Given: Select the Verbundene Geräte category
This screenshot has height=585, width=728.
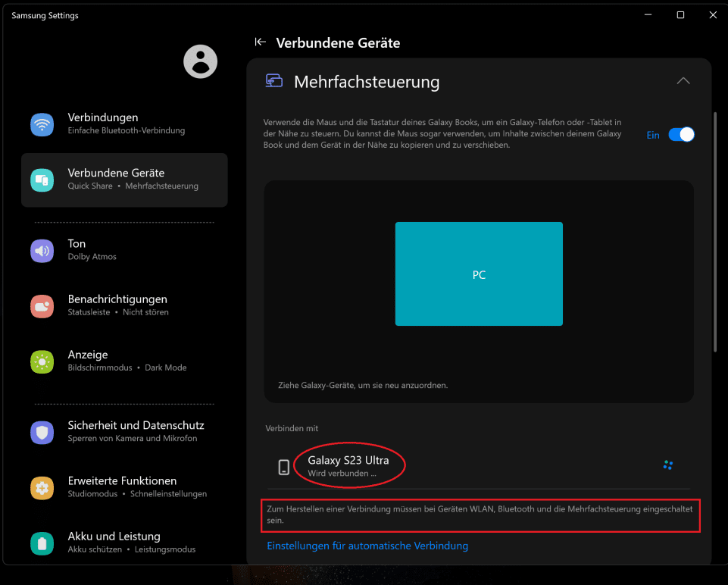Looking at the screenshot, I should point(124,180).
